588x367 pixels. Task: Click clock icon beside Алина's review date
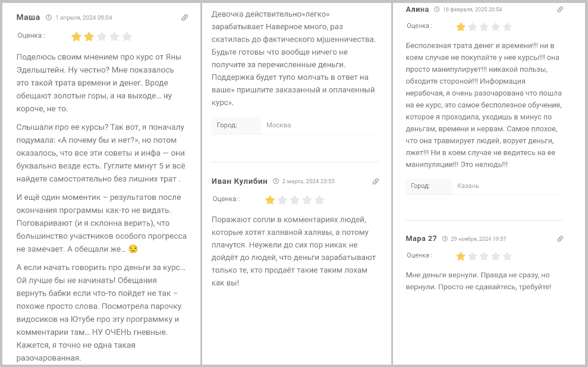(437, 10)
